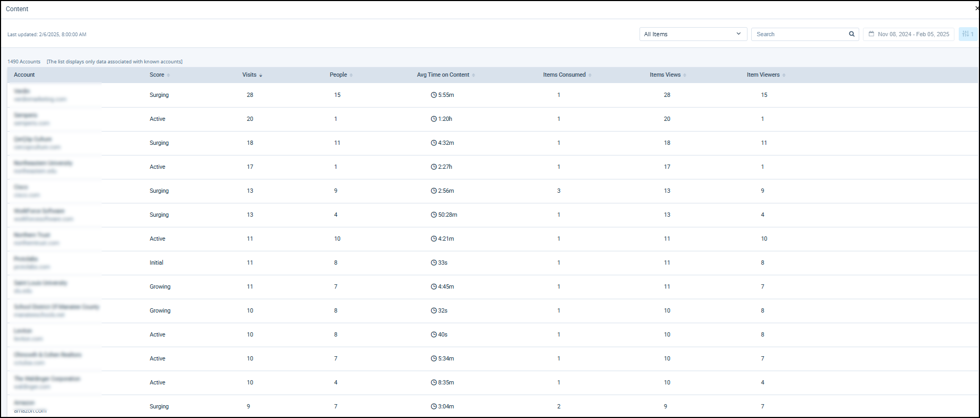Click the calendar icon in date range
Screen dimensions: 980x418
pyautogui.click(x=871, y=34)
